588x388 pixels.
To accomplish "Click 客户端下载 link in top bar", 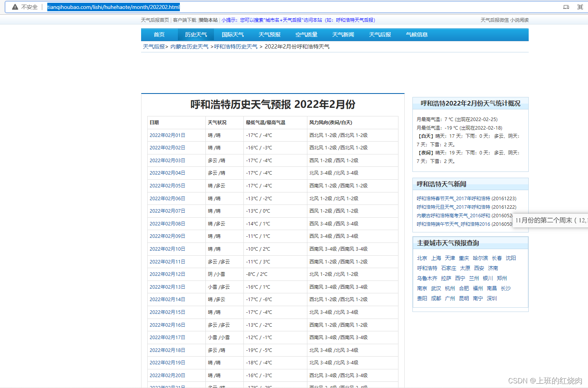I will tap(185, 20).
